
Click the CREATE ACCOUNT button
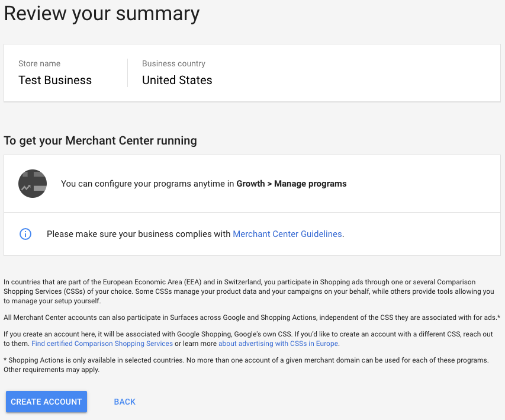[46, 402]
